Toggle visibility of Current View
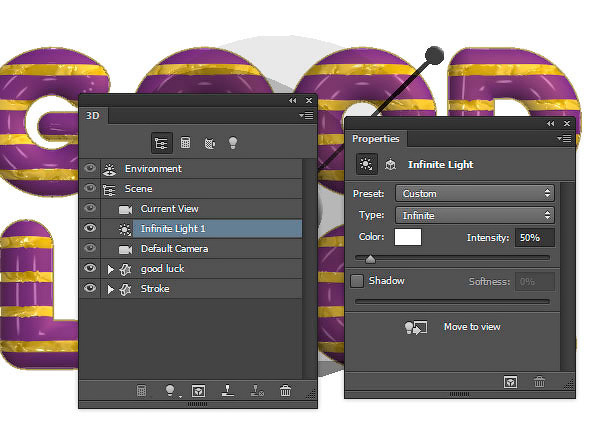This screenshot has height=435, width=600. [x=90, y=208]
